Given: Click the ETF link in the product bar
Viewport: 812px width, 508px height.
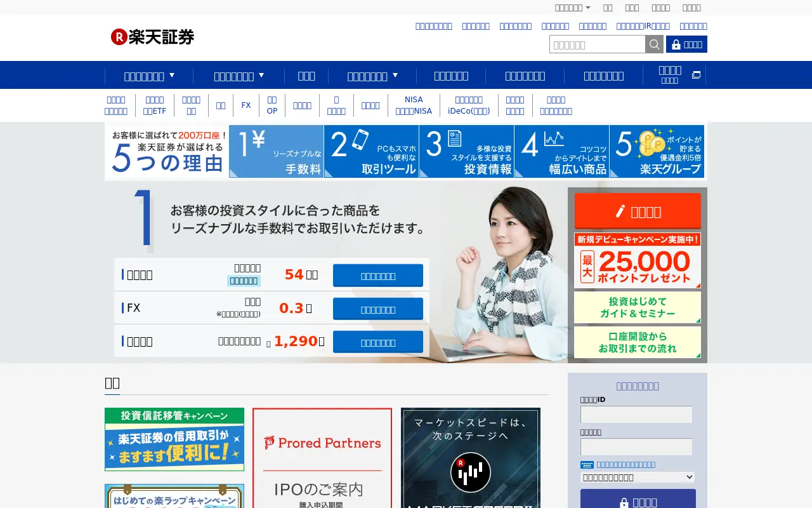Looking at the screenshot, I should 154,105.
